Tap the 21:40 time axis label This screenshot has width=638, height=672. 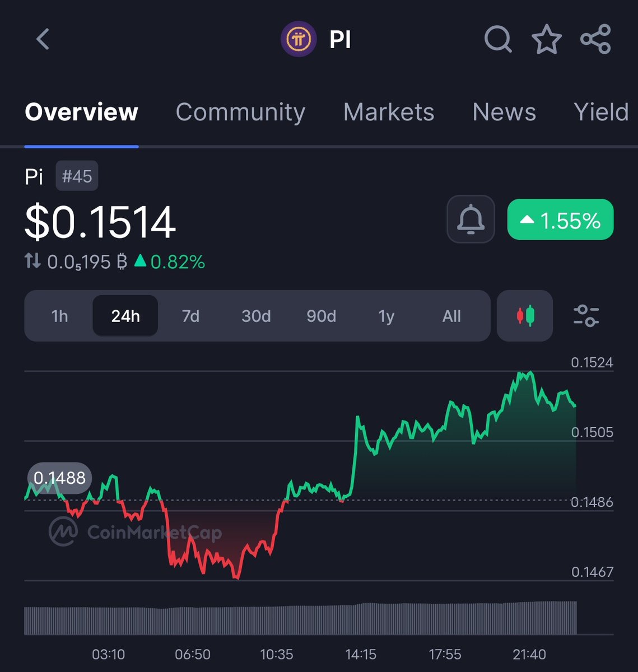pos(529,654)
